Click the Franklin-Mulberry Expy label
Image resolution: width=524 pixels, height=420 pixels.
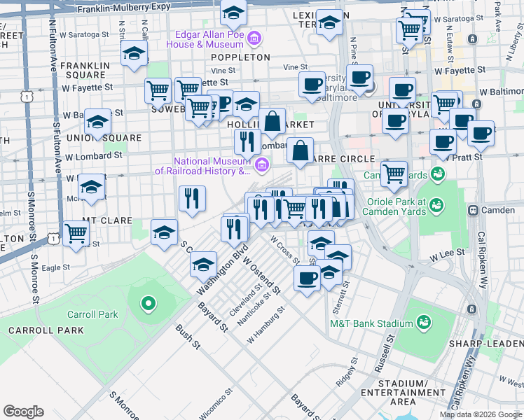click(124, 7)
